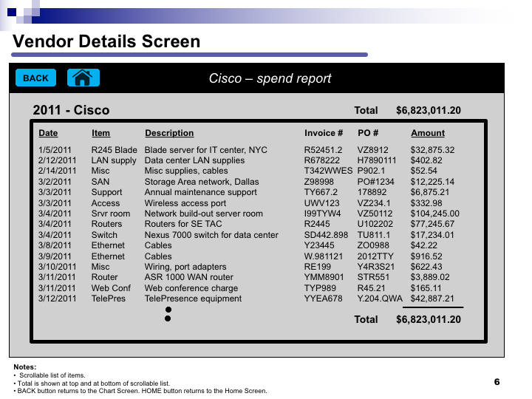The width and height of the screenshot is (532, 399).
Task: Click the Annual maintenance support row
Action: point(200,193)
